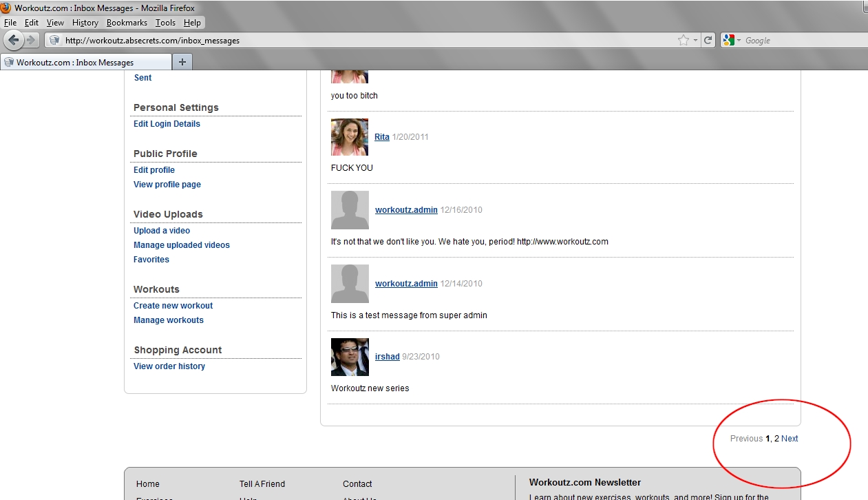
Task: Open the History menu
Action: tap(85, 23)
